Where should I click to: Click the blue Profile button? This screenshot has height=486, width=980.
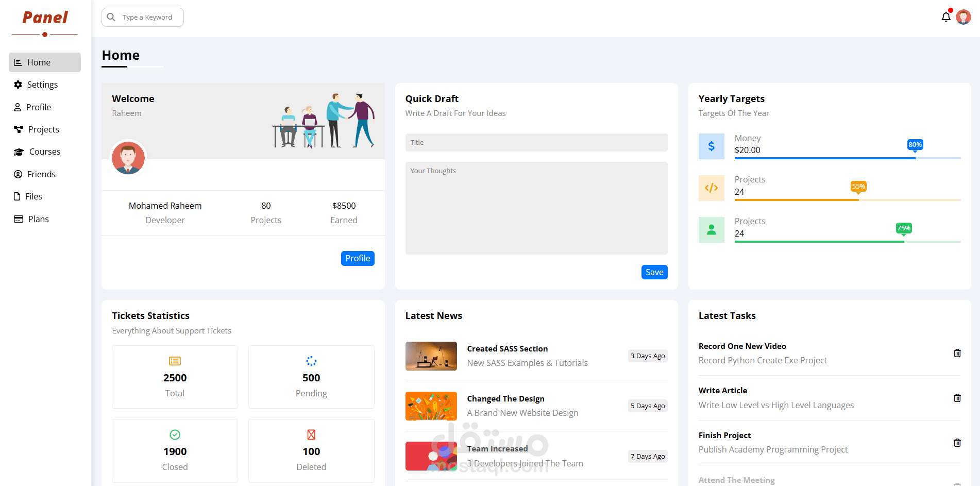[358, 258]
